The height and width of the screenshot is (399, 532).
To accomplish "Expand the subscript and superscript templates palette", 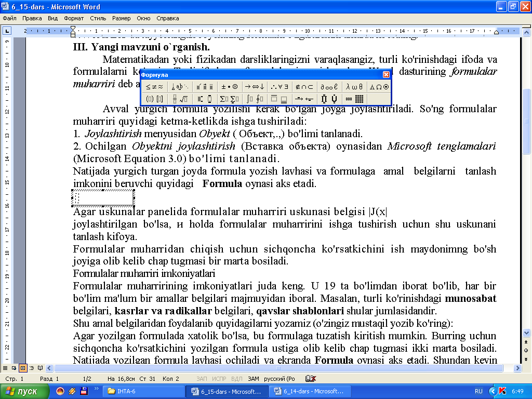I will click(x=205, y=99).
